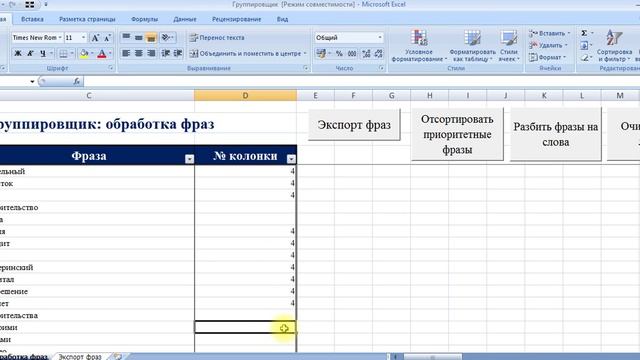Image resolution: width=640 pixels, height=360 pixels.
Task: Open Фраза column filter dropdown
Action: 189,159
